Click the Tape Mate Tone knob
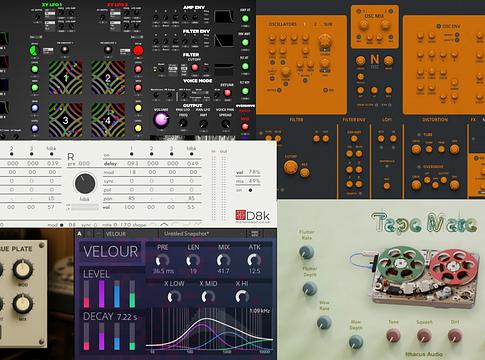 393,336
